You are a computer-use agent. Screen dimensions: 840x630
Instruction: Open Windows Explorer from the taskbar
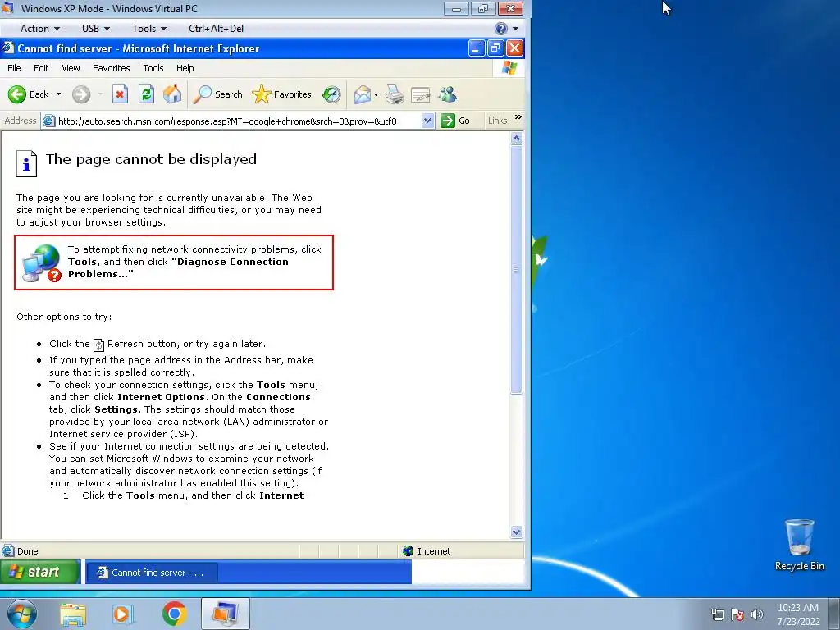pos(73,614)
